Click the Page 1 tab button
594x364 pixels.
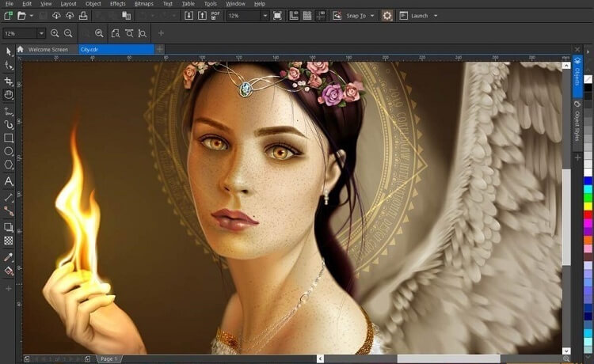[x=109, y=358]
